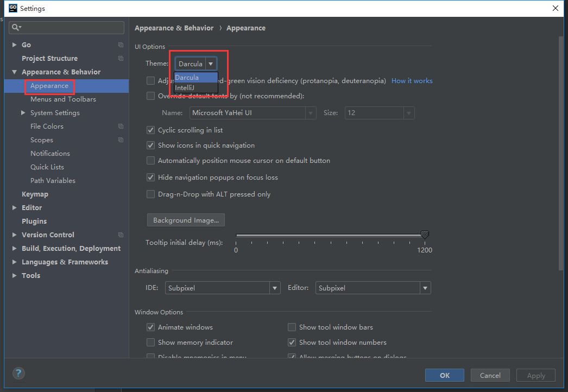Enable Show tool window bars
Image resolution: width=568 pixels, height=392 pixels.
[x=292, y=327]
